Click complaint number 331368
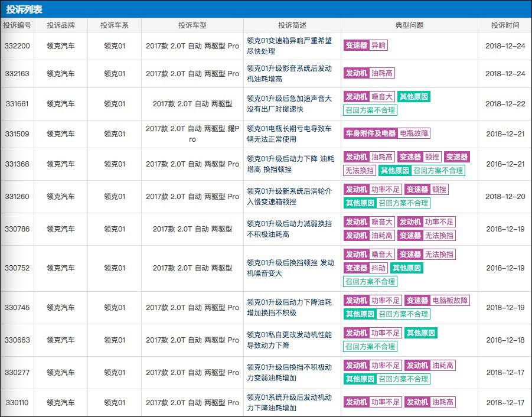The width and height of the screenshot is (532, 417). [17, 164]
